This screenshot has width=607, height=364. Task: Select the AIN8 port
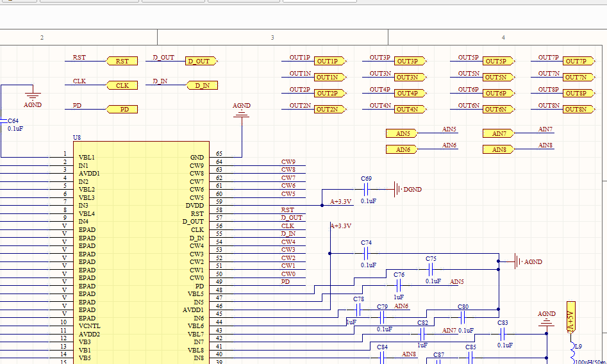click(499, 149)
